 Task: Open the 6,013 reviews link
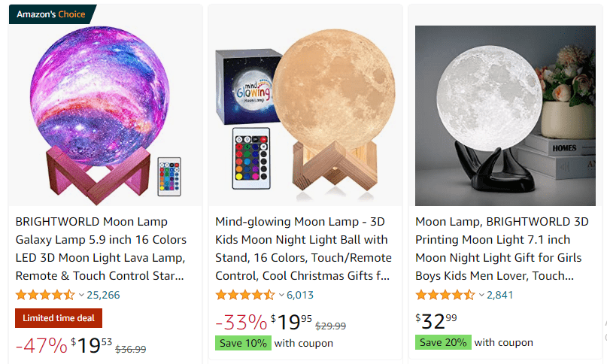pos(300,295)
